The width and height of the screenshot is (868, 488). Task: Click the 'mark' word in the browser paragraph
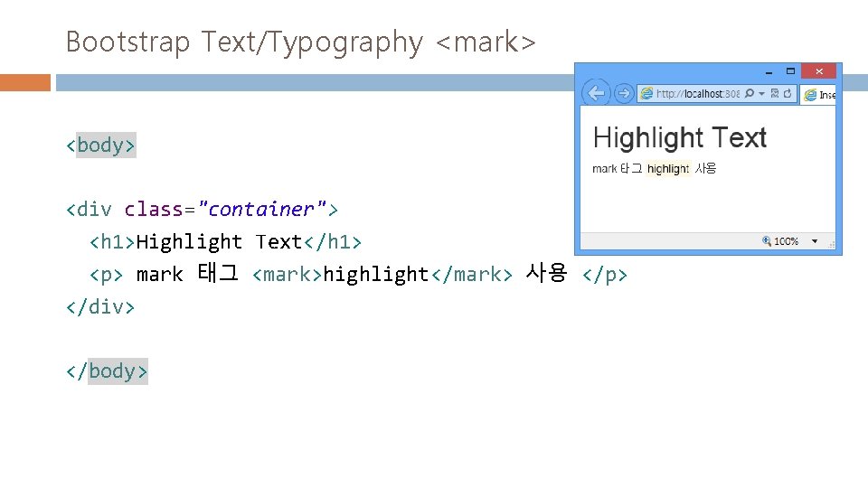[x=605, y=169]
